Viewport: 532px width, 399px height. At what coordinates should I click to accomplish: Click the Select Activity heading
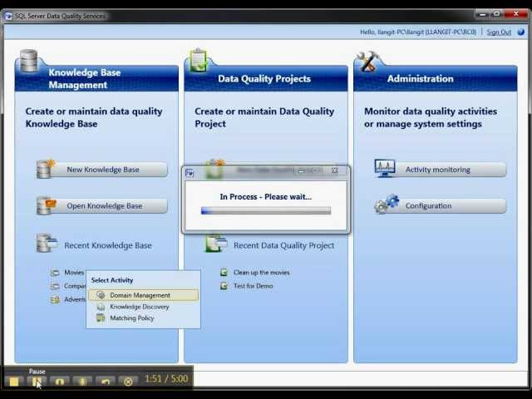point(112,280)
